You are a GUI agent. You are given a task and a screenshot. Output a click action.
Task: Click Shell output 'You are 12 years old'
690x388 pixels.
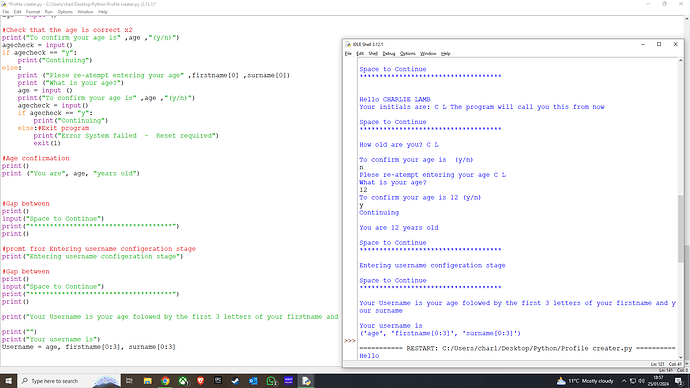pos(399,227)
